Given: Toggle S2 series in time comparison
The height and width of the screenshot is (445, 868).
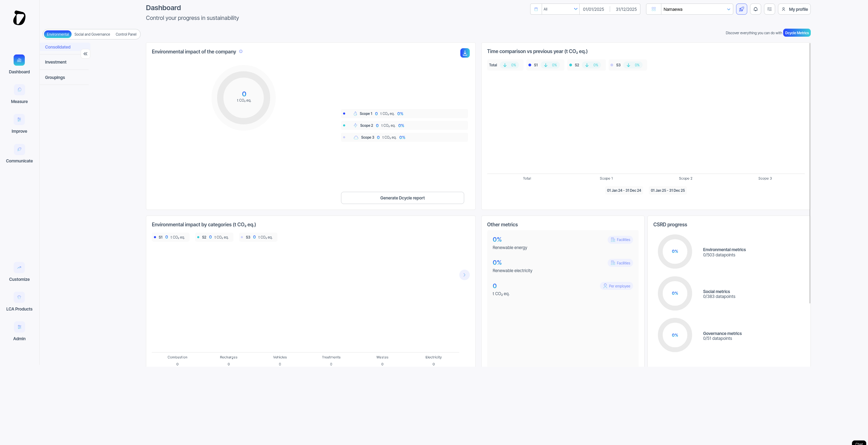Looking at the screenshot, I should coord(586,65).
